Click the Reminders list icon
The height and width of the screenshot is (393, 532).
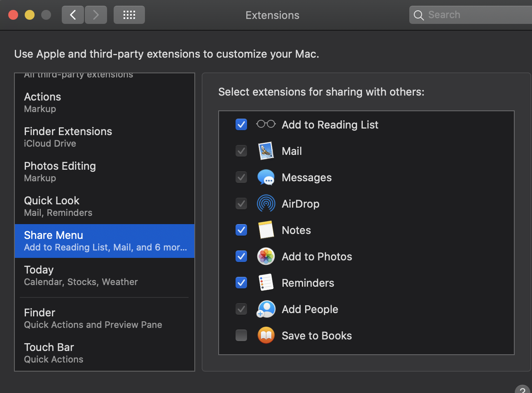tap(266, 283)
